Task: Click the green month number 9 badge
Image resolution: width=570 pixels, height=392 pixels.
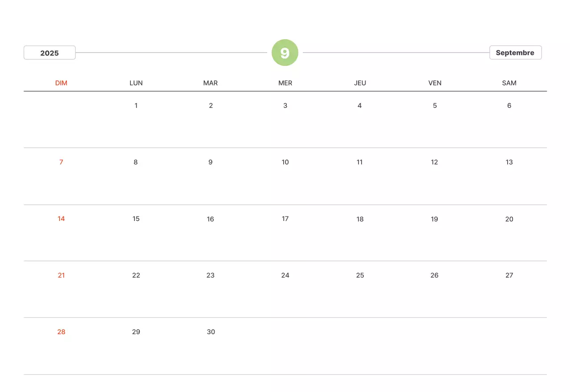Action: pos(285,53)
